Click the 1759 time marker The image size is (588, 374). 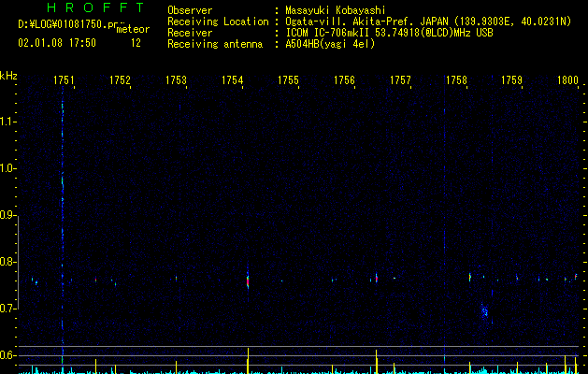[512, 80]
